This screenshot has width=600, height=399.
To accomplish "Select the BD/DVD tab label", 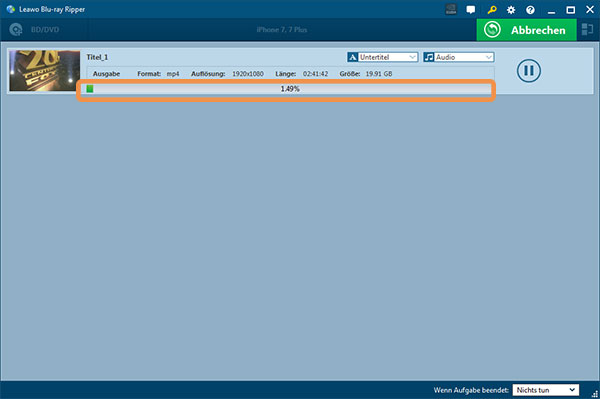I will click(x=45, y=29).
